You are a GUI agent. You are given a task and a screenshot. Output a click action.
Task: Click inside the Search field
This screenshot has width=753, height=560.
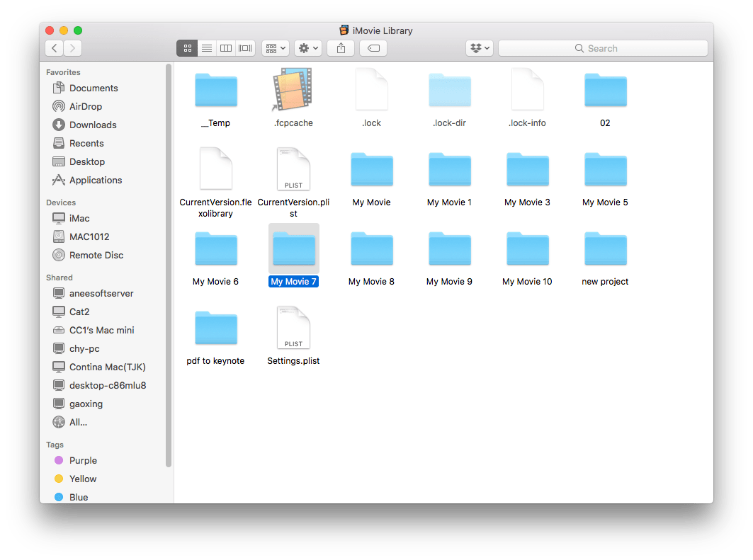(x=603, y=47)
